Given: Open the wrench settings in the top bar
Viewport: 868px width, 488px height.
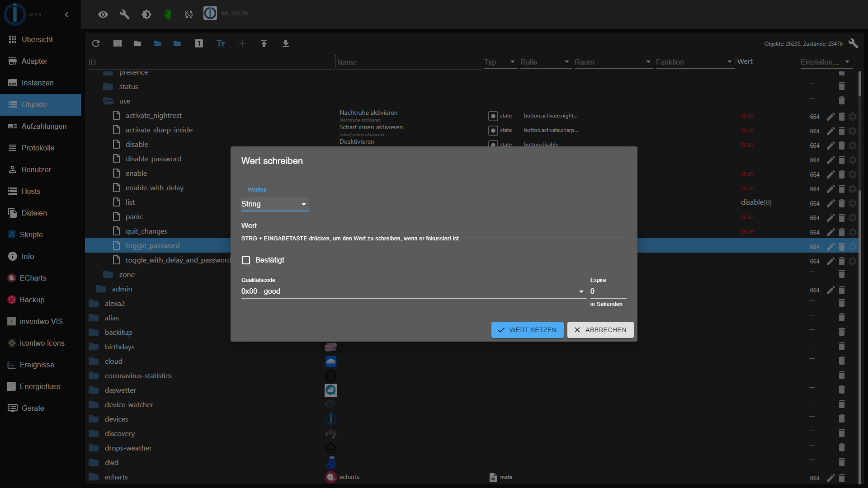Looking at the screenshot, I should click(124, 14).
